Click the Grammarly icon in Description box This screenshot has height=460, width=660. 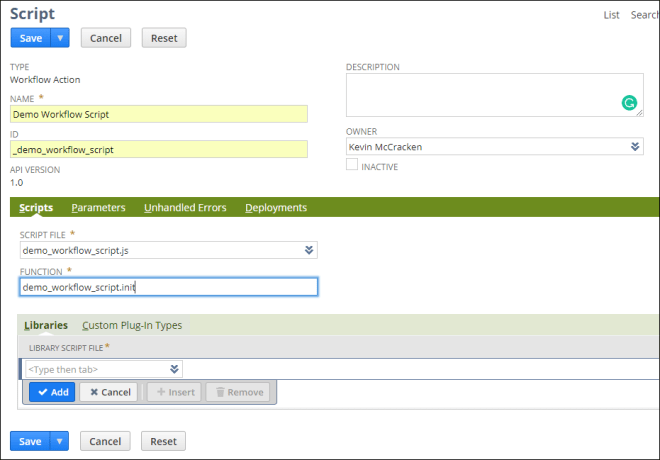point(629,102)
